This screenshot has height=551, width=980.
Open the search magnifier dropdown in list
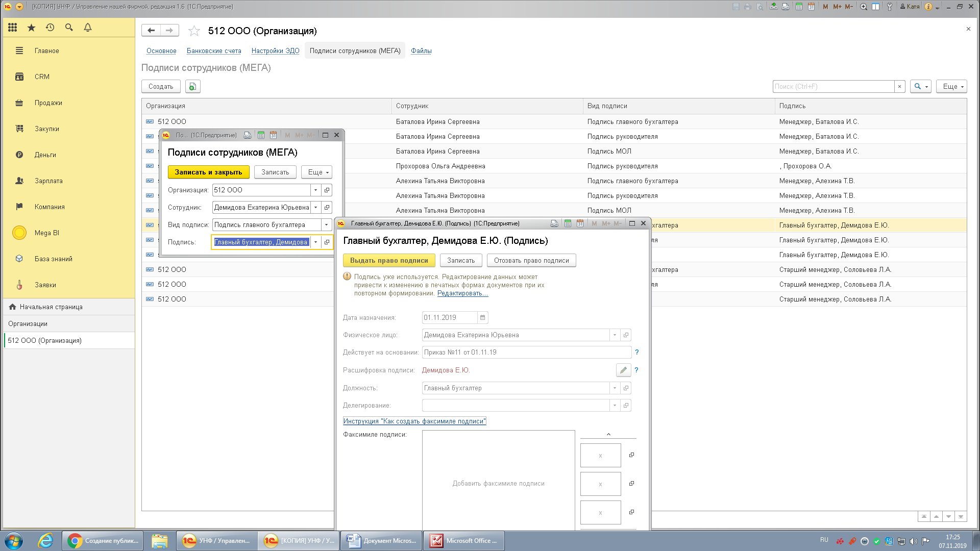coord(921,86)
